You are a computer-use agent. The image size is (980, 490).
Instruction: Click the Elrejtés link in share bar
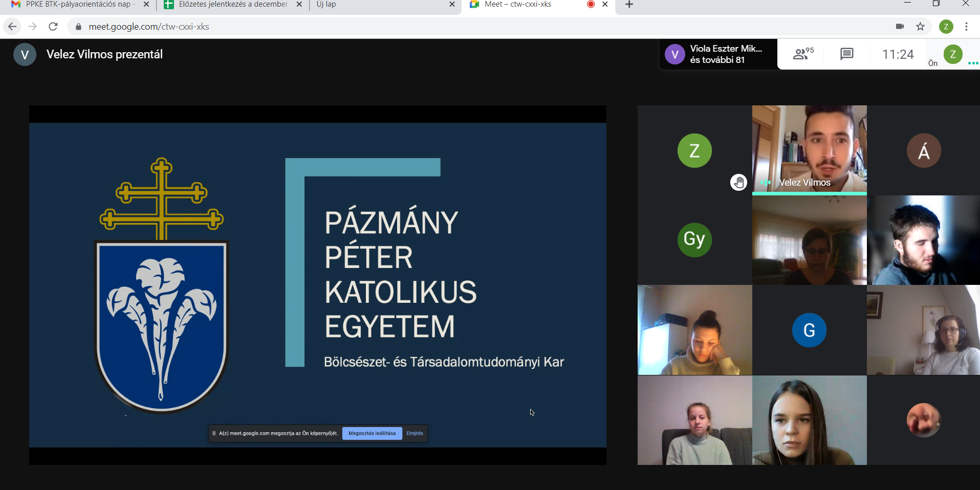pyautogui.click(x=415, y=433)
